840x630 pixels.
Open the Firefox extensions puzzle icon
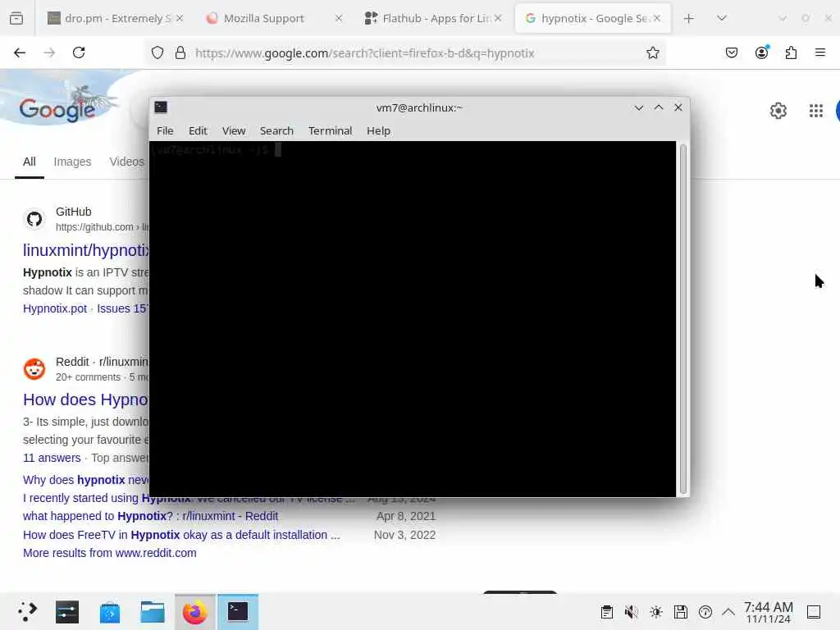tap(791, 52)
